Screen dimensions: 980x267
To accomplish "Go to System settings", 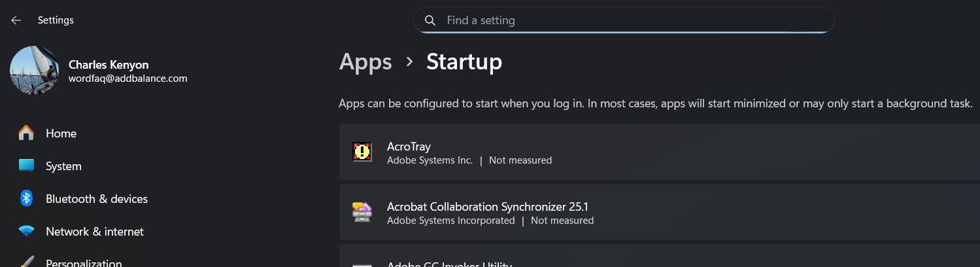I will (x=63, y=166).
